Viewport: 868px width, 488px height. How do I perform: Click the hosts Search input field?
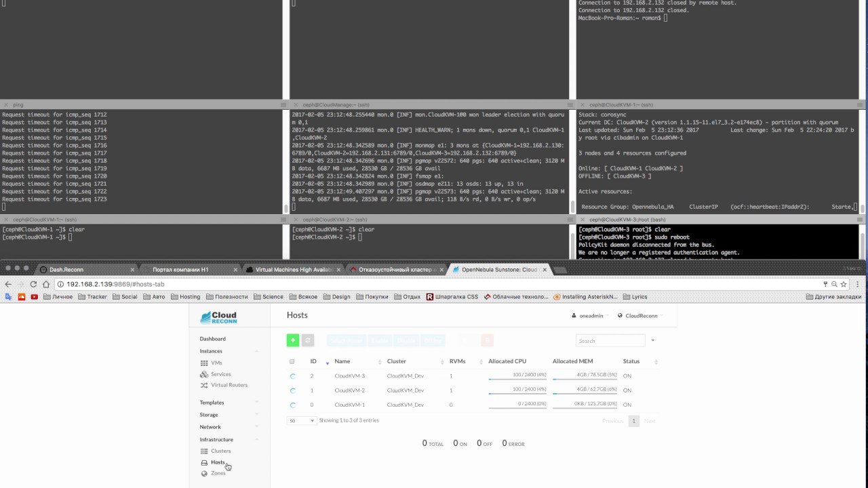point(610,340)
